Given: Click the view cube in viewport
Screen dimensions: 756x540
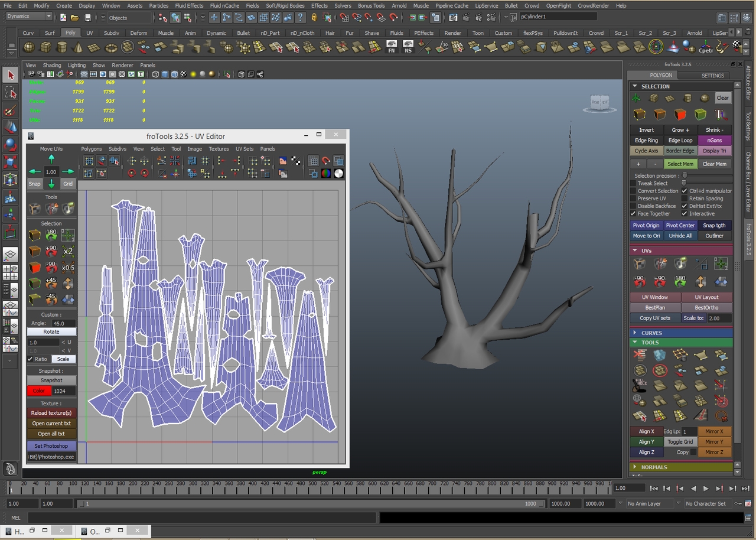Looking at the screenshot, I should click(599, 103).
